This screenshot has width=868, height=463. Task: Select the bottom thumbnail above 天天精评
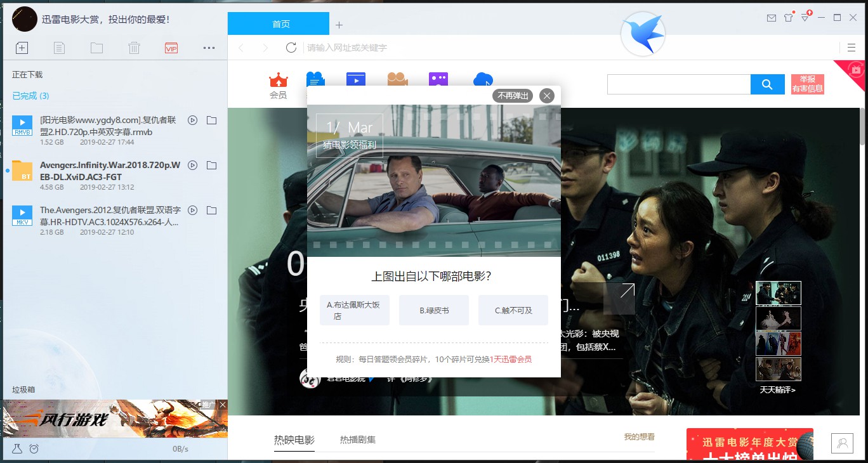point(779,369)
